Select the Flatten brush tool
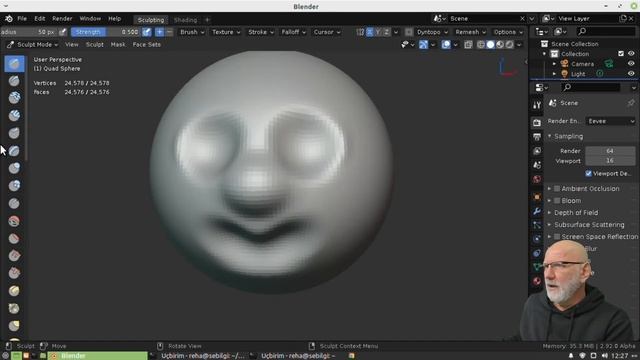Image resolution: width=640 pixels, height=360 pixels. point(14,238)
